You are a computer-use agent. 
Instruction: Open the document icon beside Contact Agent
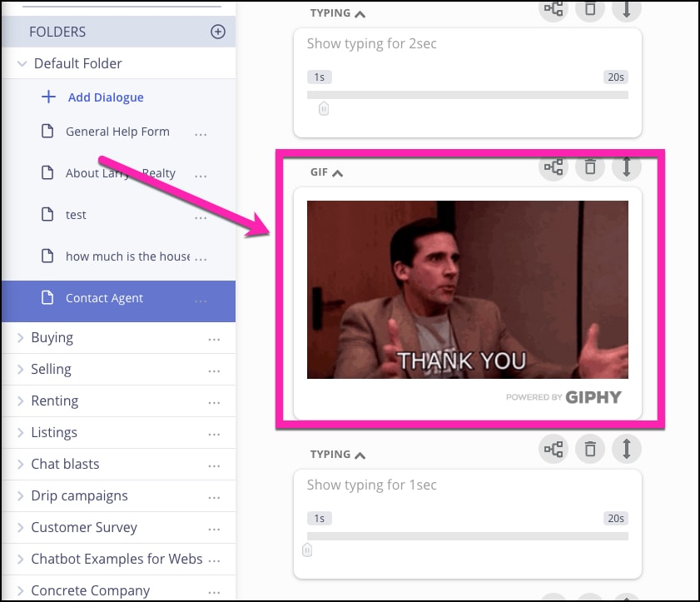[48, 298]
